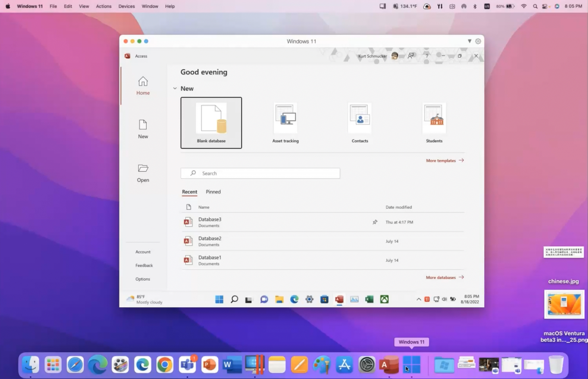Expand the Parallels window title dropdown arrow
This screenshot has width=588, height=379.
[x=469, y=41]
